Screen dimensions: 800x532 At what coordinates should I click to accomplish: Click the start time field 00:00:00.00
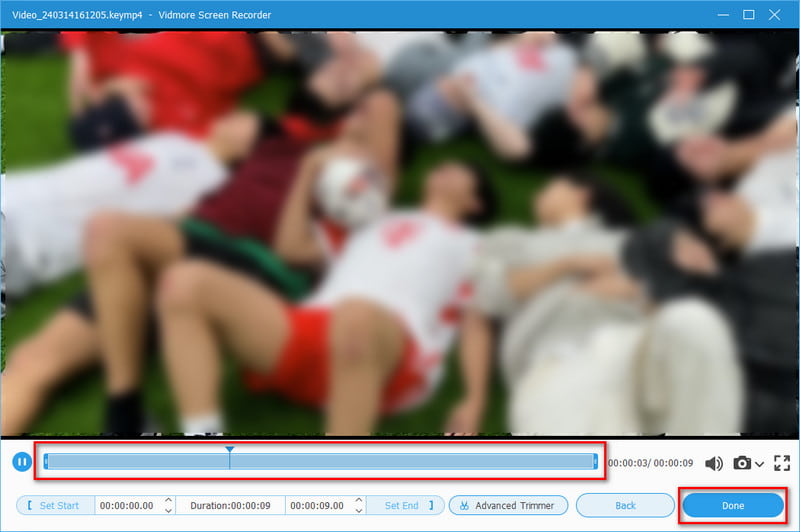tap(127, 505)
